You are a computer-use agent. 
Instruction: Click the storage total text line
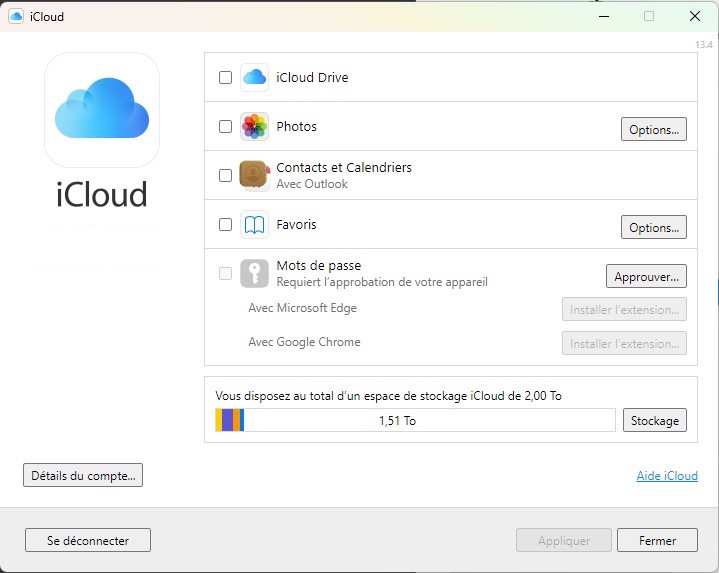(388, 396)
